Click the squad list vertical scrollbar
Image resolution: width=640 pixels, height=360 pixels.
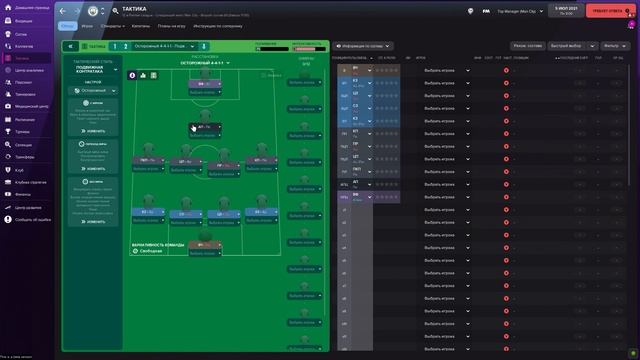[629, 124]
